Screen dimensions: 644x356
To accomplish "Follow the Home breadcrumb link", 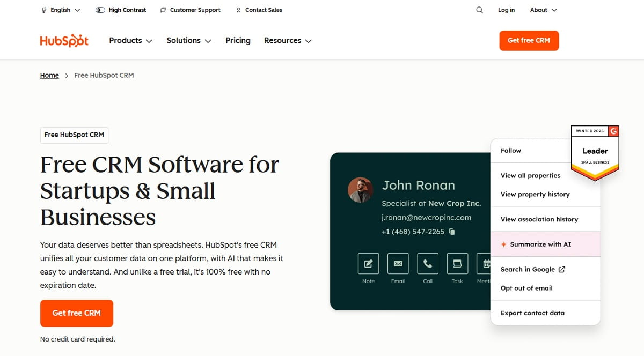I will (x=49, y=75).
